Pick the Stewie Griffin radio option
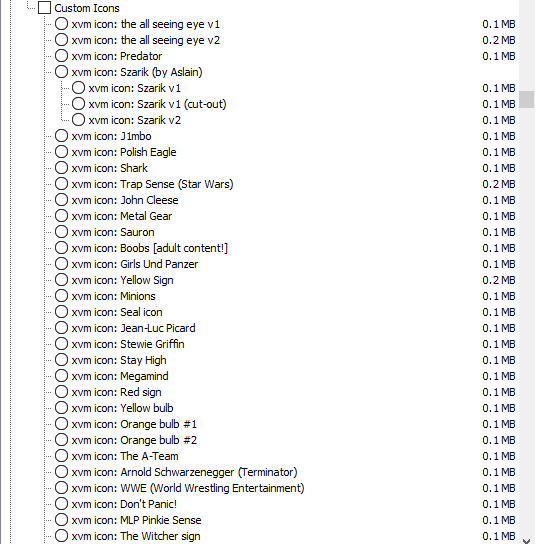Viewport: 536px width, 544px height. pos(61,344)
